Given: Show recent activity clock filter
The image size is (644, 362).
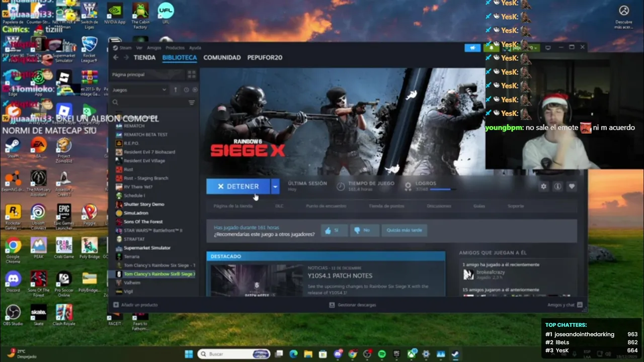Looking at the screenshot, I should pyautogui.click(x=186, y=89).
